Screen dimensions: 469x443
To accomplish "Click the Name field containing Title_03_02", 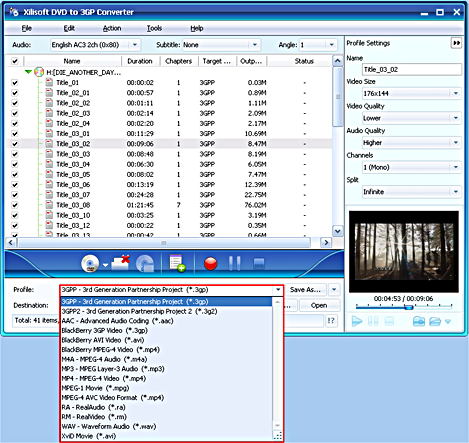I will point(412,70).
